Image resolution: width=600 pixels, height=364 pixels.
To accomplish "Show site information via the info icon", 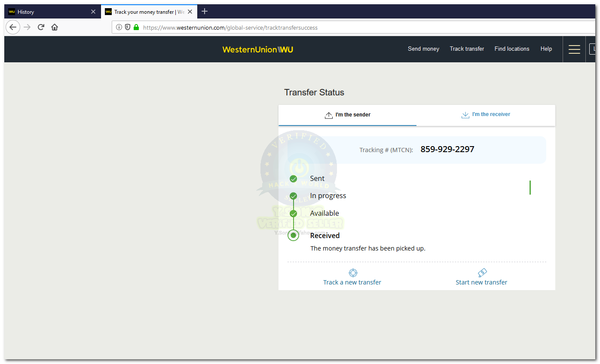I will point(119,27).
